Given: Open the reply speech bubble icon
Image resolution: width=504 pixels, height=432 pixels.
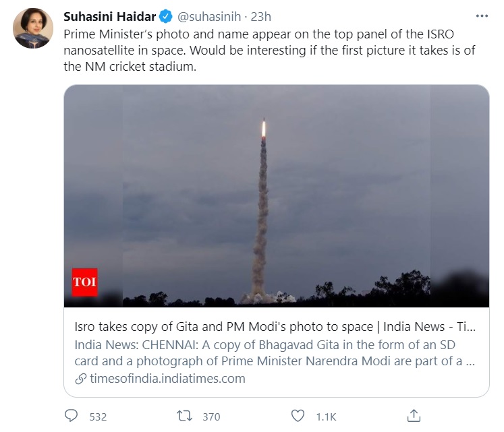Looking at the screenshot, I should (x=72, y=416).
